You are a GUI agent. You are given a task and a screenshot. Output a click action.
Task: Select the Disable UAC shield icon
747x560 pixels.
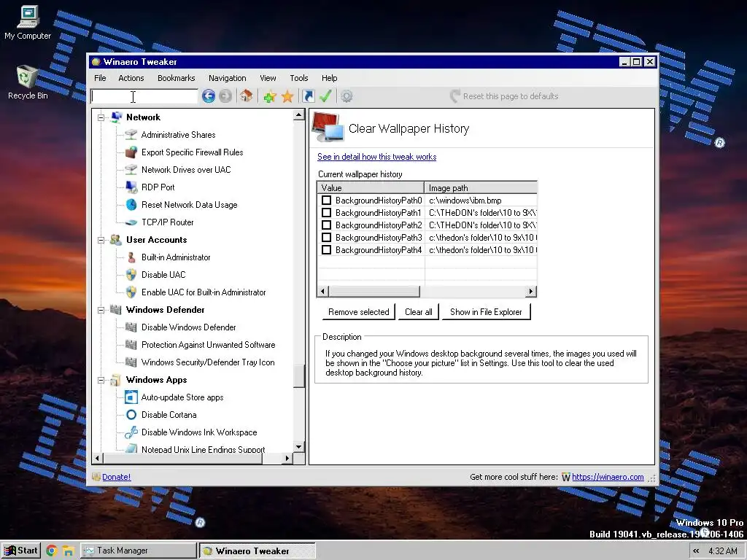pyautogui.click(x=131, y=275)
